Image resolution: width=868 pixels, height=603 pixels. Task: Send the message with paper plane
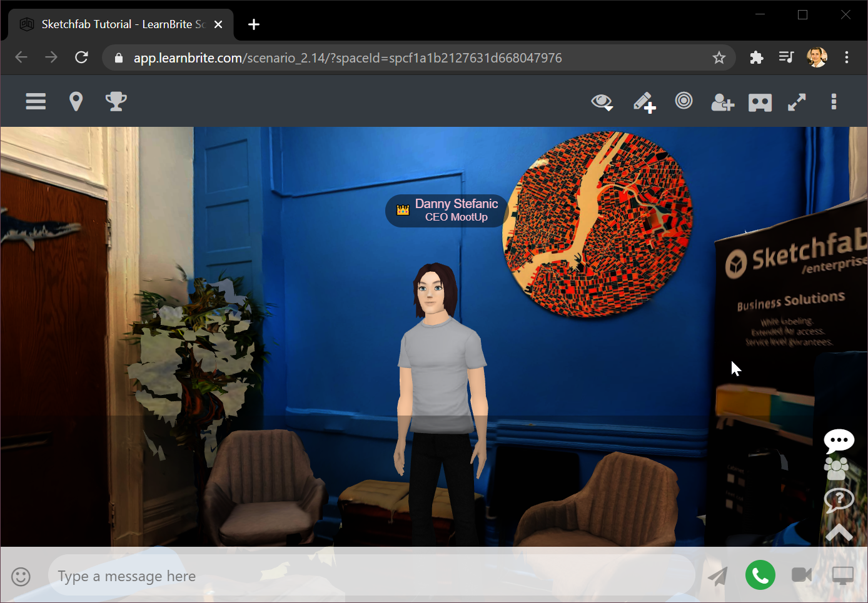pyautogui.click(x=718, y=576)
